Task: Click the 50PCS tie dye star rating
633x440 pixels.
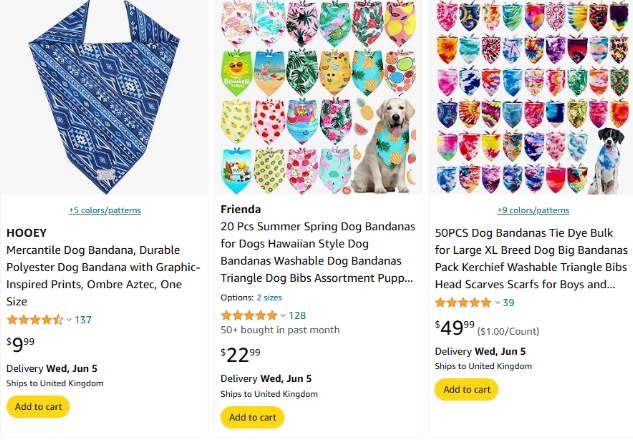Action: tap(463, 302)
